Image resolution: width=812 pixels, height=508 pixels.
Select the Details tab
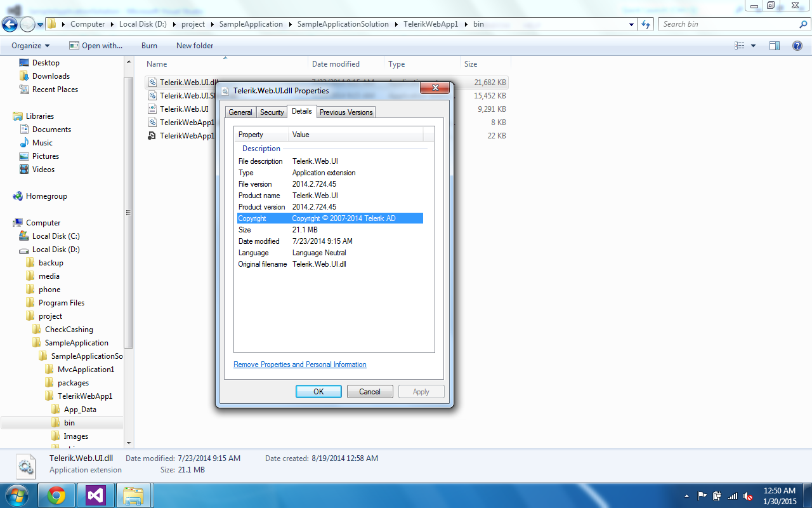(x=302, y=111)
